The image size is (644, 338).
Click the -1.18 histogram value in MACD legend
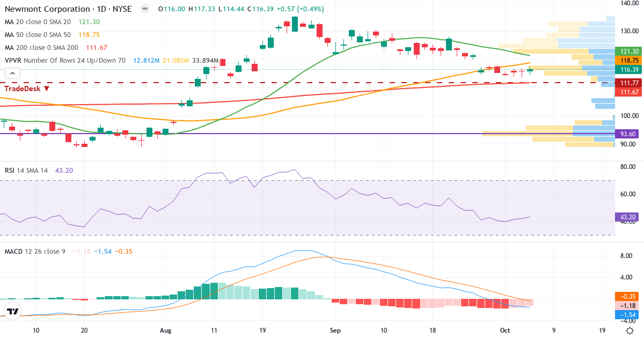[81, 251]
